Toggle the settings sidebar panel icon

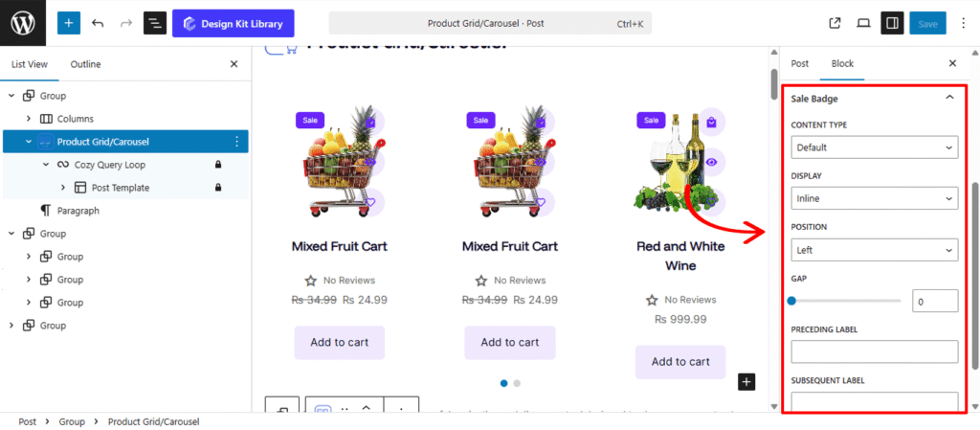coord(892,23)
